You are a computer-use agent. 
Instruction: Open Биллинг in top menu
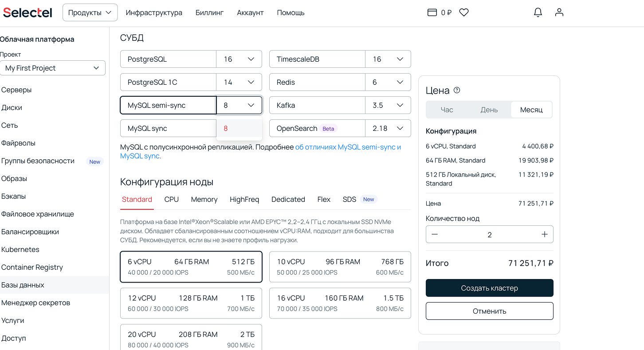(x=209, y=12)
